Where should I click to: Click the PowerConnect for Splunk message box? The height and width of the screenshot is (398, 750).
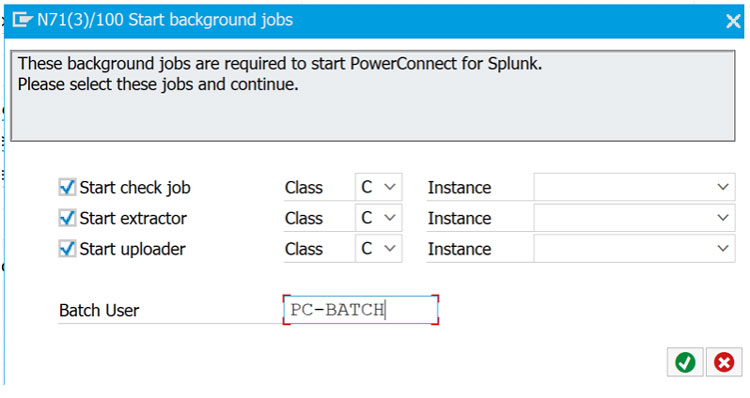pyautogui.click(x=373, y=96)
